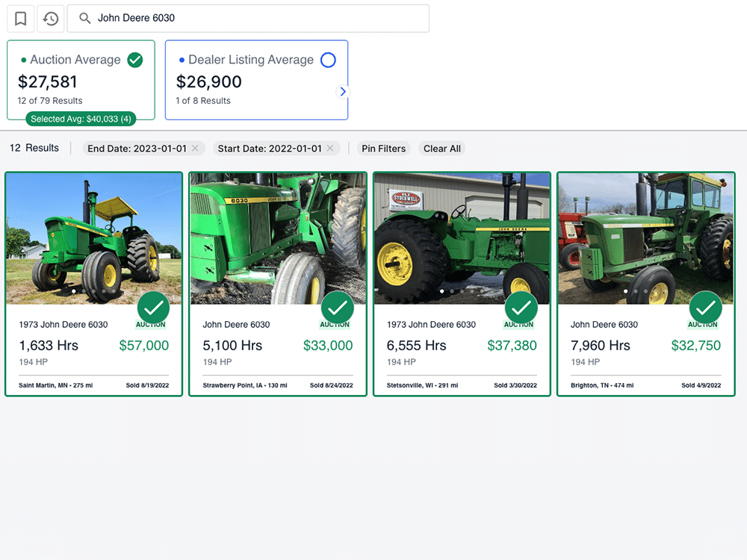747x560 pixels.
Task: Click the Selected Avg $40,033 badge
Action: pos(81,119)
